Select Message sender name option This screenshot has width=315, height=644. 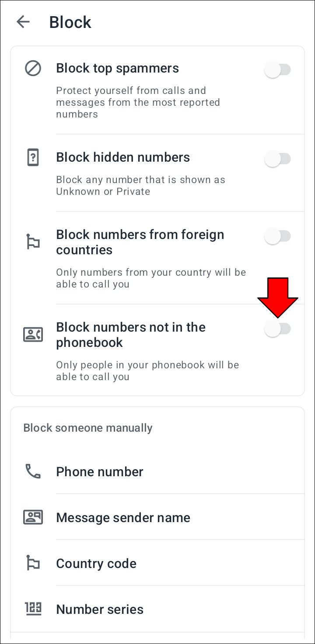[x=123, y=518]
